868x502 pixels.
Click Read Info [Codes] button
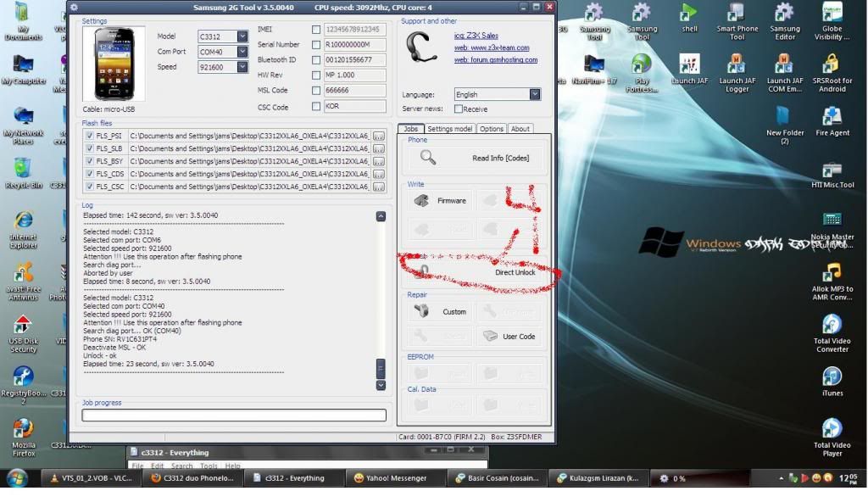475,158
